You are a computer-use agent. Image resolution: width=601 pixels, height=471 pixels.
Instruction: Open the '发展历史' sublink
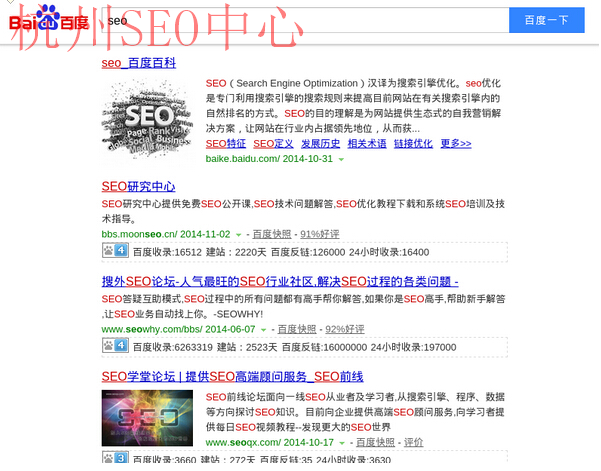(320, 144)
